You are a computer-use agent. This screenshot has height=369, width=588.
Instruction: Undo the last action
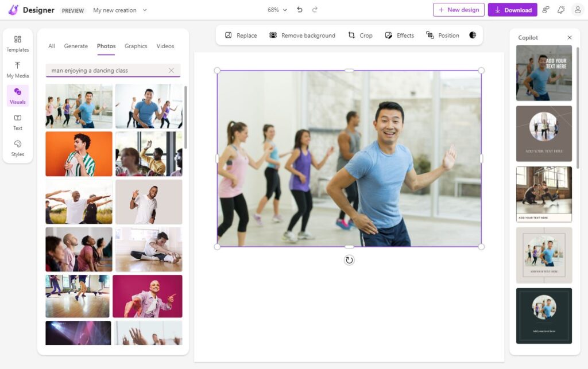pos(299,9)
